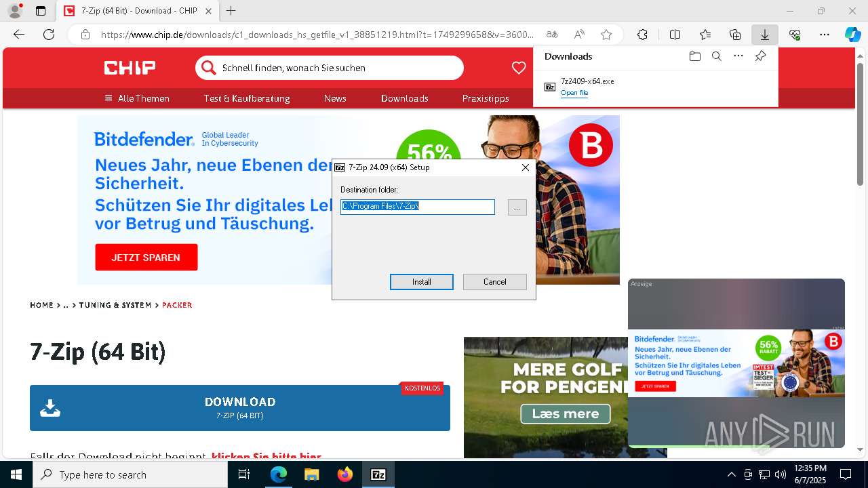Click Open file link for 7z2409-x64.exe

574,93
